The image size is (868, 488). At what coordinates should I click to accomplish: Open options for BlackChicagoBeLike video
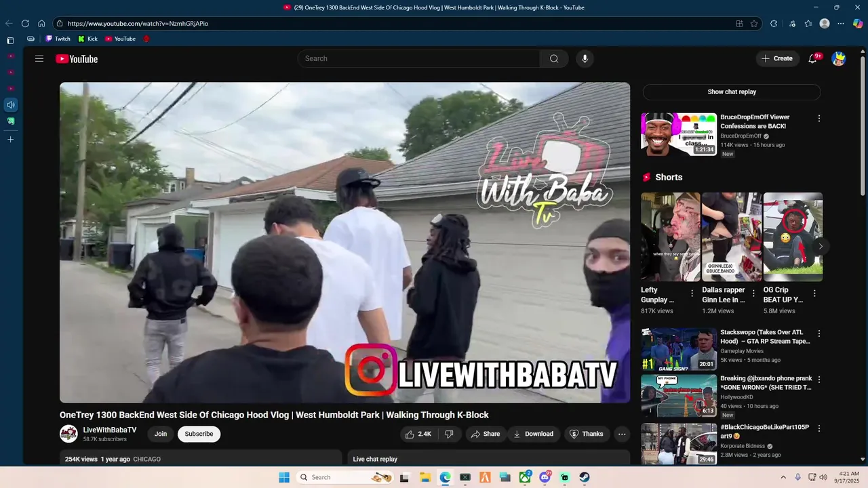pos(818,428)
